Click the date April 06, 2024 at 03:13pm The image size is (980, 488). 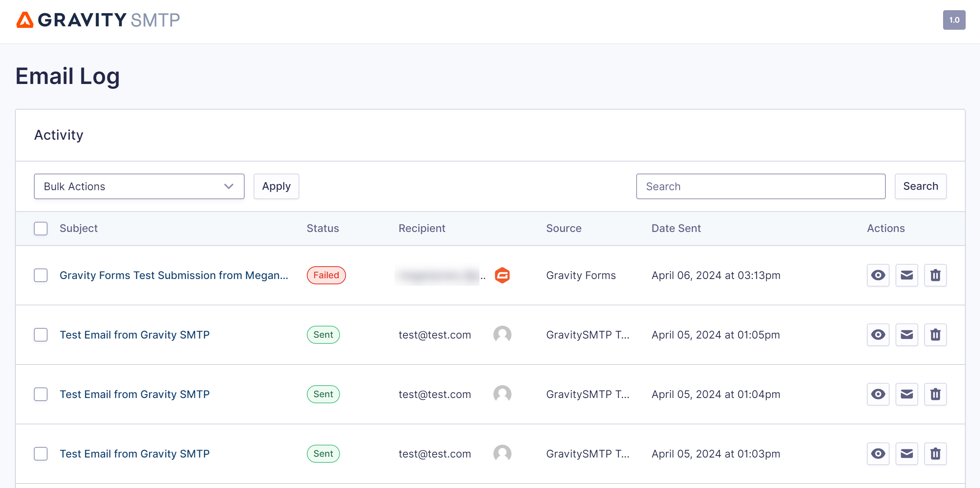tap(716, 275)
